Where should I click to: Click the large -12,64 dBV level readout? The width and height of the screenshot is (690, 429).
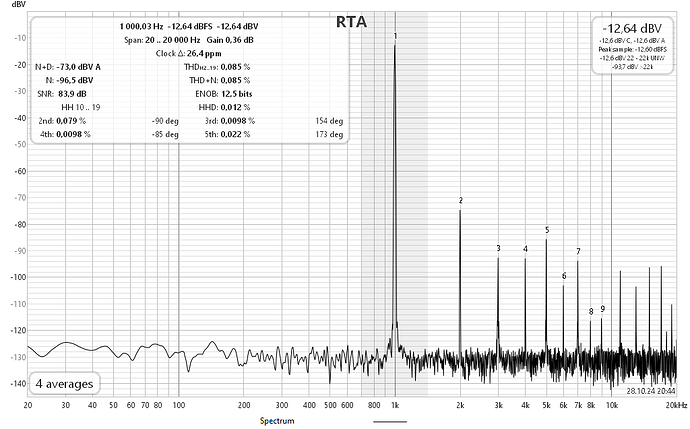pyautogui.click(x=632, y=29)
